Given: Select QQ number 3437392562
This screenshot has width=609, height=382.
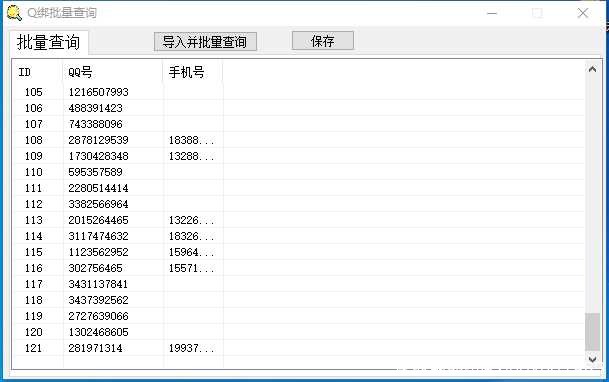Looking at the screenshot, I should pyautogui.click(x=98, y=300).
